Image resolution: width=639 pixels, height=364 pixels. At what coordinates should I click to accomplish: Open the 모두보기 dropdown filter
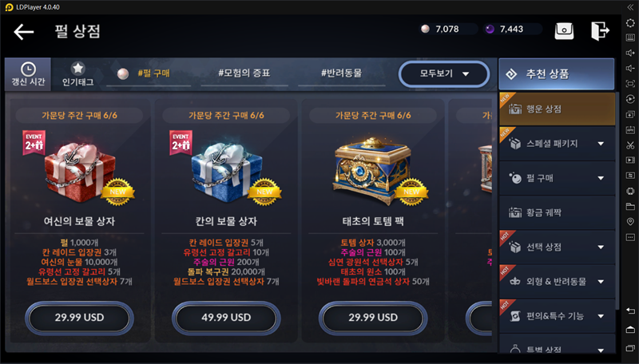(444, 73)
